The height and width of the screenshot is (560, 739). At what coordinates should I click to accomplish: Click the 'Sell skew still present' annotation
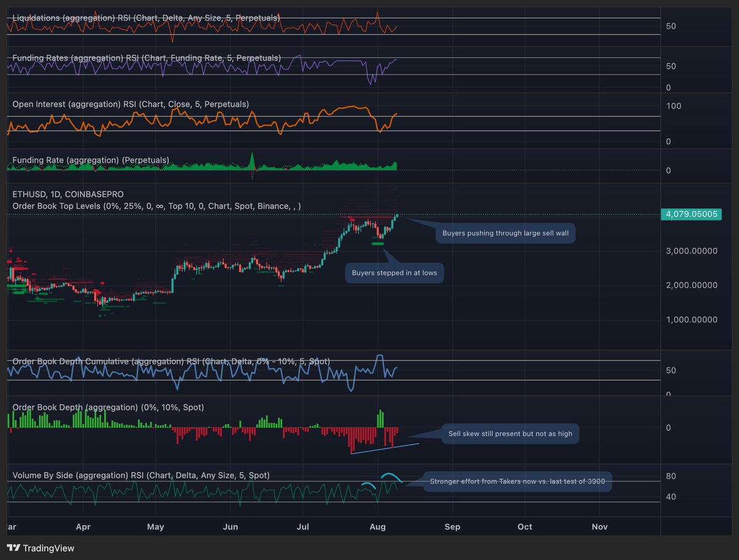coord(510,434)
